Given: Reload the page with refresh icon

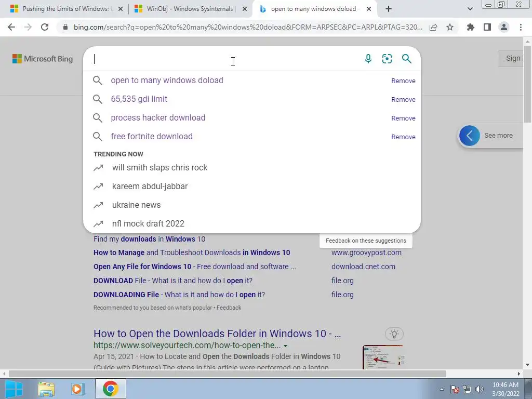Looking at the screenshot, I should 45,27.
